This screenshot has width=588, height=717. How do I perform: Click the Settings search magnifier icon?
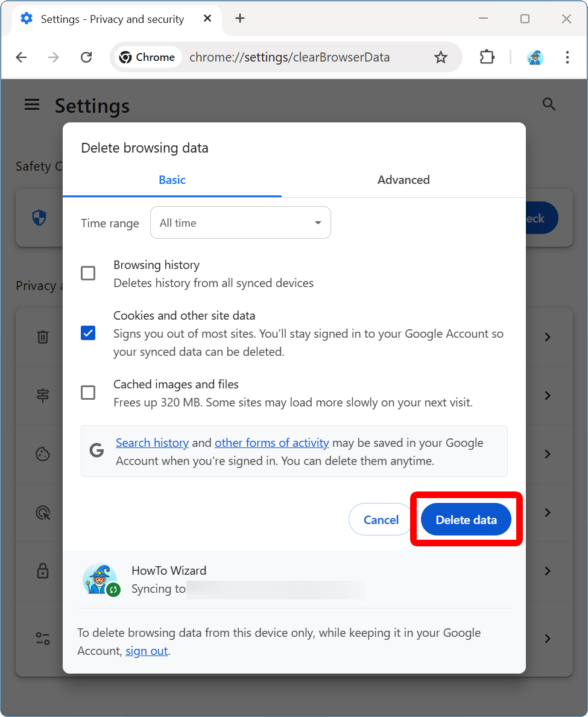click(549, 104)
